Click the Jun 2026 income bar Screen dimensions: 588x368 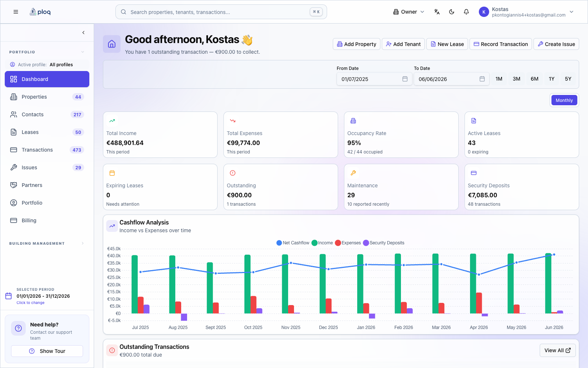548,283
